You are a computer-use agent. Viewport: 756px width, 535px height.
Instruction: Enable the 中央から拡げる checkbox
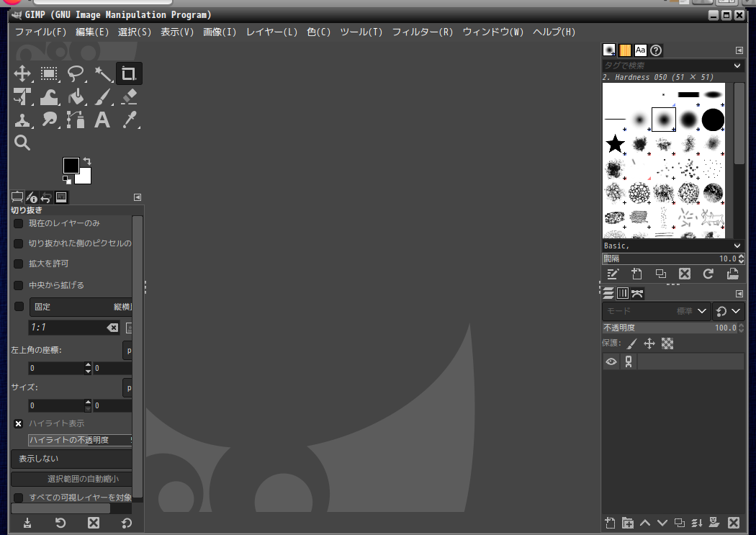(18, 285)
